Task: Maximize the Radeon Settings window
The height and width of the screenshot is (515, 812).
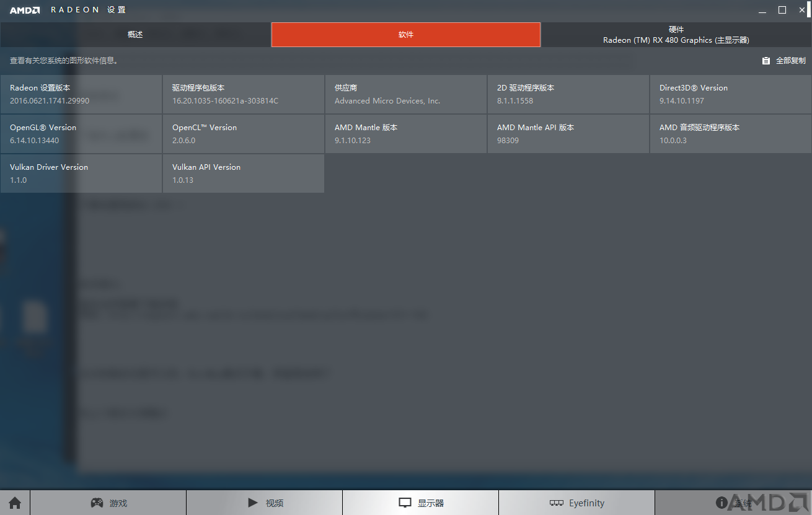Action: coord(782,10)
